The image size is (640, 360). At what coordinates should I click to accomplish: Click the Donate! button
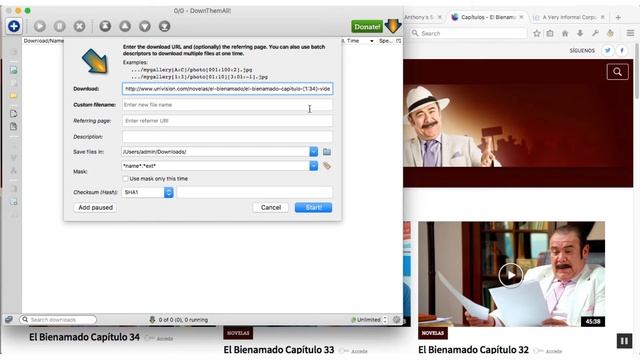(x=367, y=27)
